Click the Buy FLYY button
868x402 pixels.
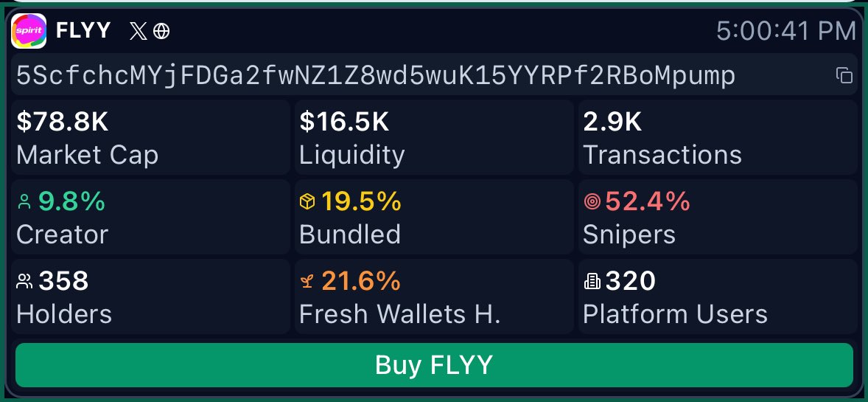click(x=434, y=365)
